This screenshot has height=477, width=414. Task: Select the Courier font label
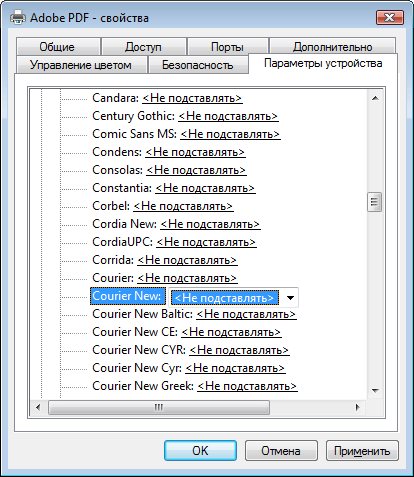pyautogui.click(x=113, y=278)
